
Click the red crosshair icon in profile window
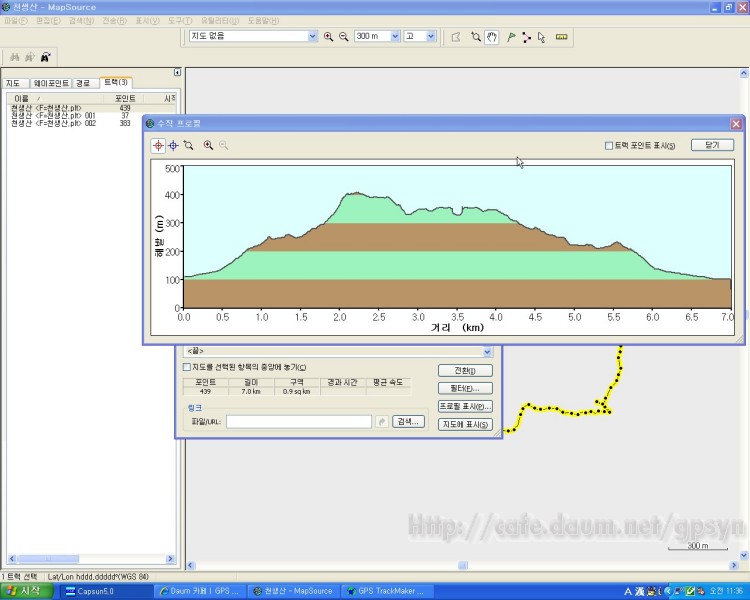158,145
